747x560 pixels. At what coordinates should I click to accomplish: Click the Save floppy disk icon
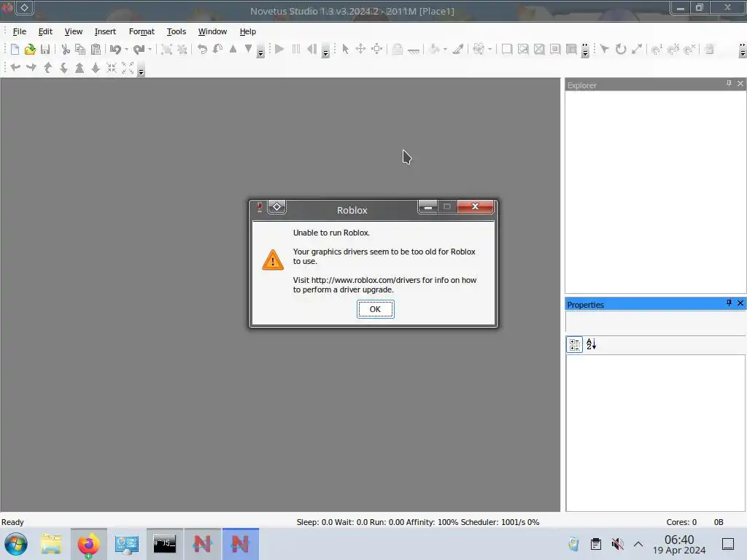(x=45, y=49)
